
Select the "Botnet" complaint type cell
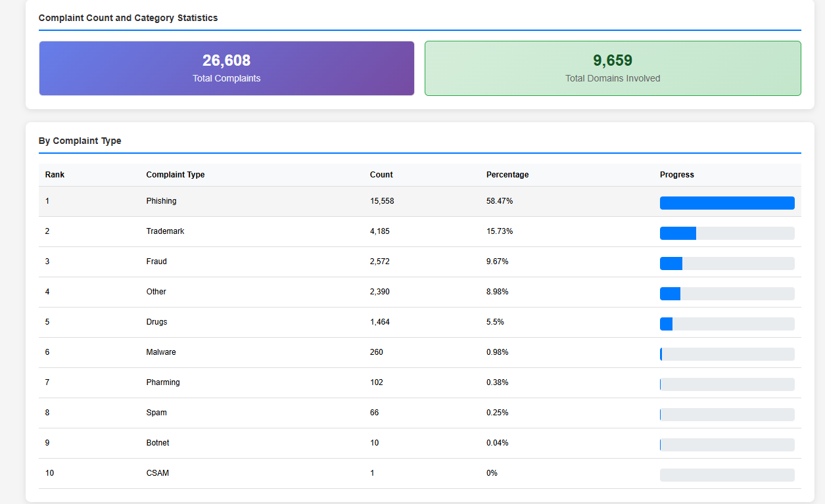click(158, 443)
